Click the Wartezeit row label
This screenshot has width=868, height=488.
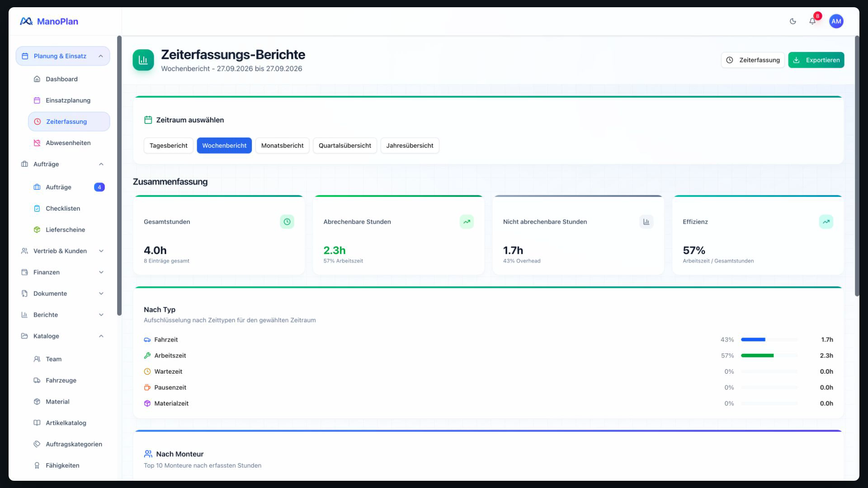pos(168,371)
